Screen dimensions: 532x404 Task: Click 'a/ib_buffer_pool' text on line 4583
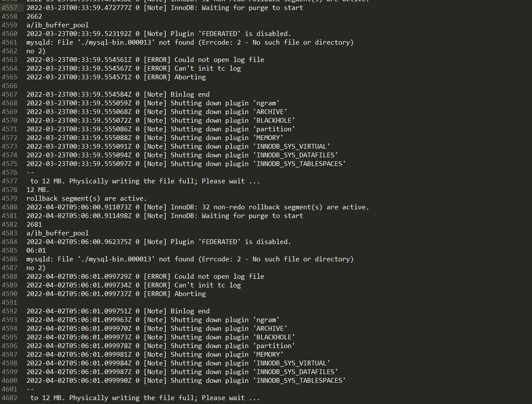tap(58, 233)
